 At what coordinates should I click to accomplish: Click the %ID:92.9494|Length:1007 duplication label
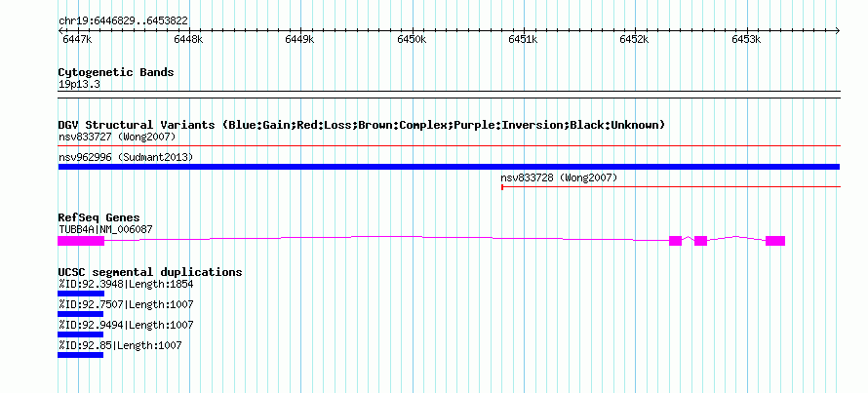click(x=126, y=325)
